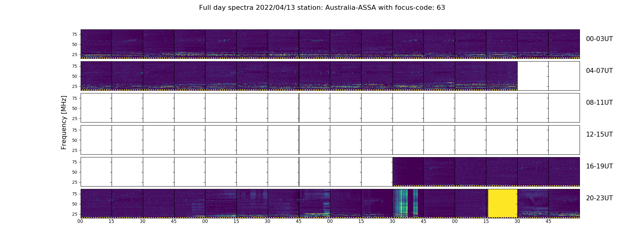
Task: Click the 25 tick label of the 00-03UT row
Action: click(75, 55)
